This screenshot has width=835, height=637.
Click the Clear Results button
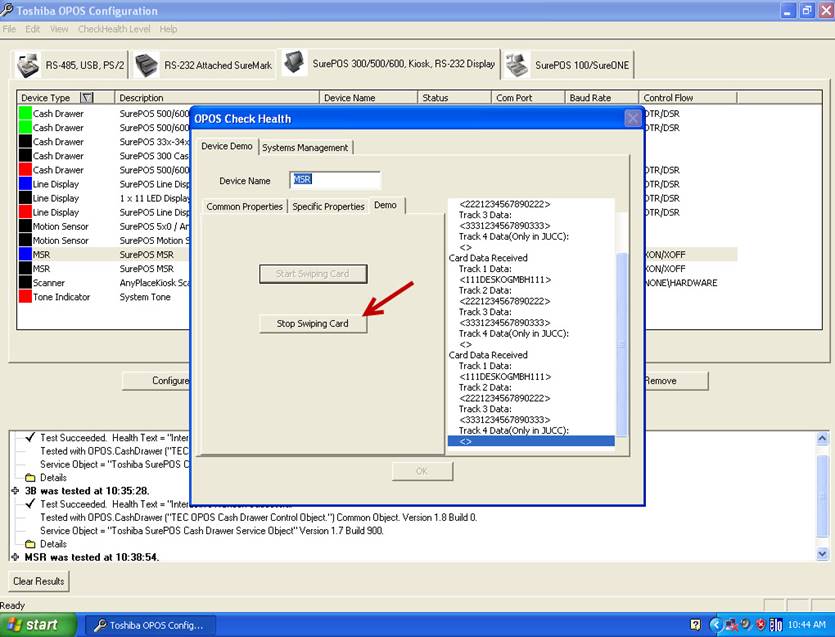point(39,581)
